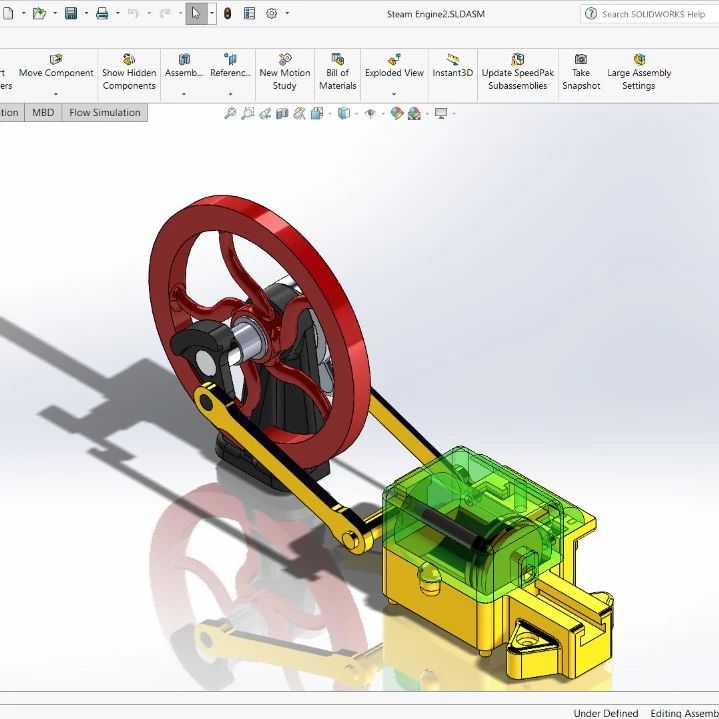
Task: Click Move Component tool
Action: 56,66
